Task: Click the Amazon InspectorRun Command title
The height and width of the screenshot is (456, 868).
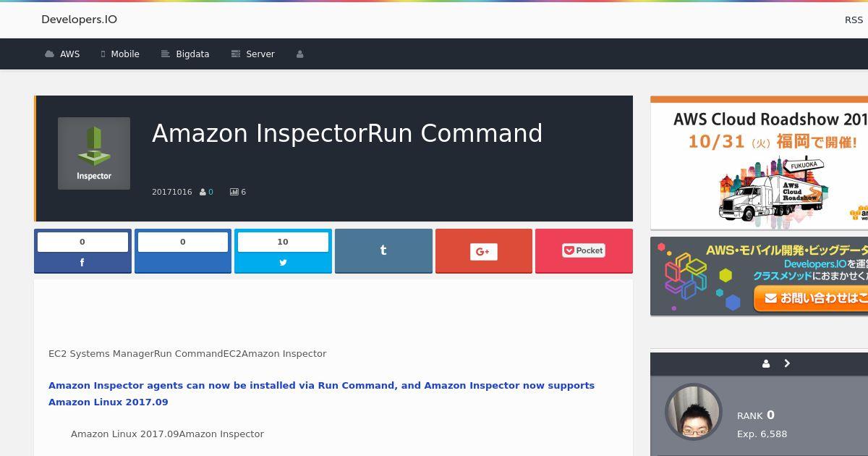Action: 347,133
